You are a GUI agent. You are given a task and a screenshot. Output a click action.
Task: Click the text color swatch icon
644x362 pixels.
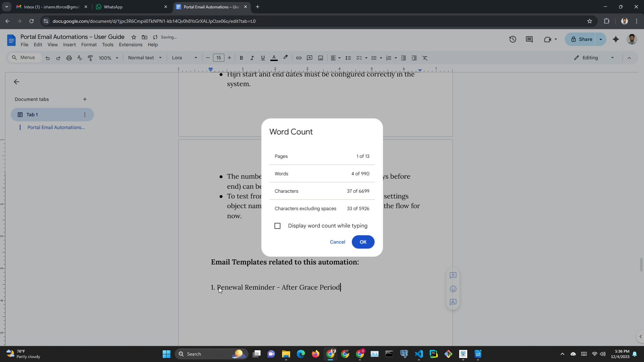point(274,58)
